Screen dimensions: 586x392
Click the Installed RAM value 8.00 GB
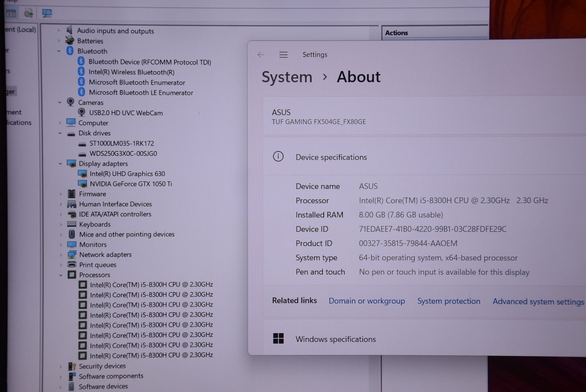pyautogui.click(x=401, y=215)
